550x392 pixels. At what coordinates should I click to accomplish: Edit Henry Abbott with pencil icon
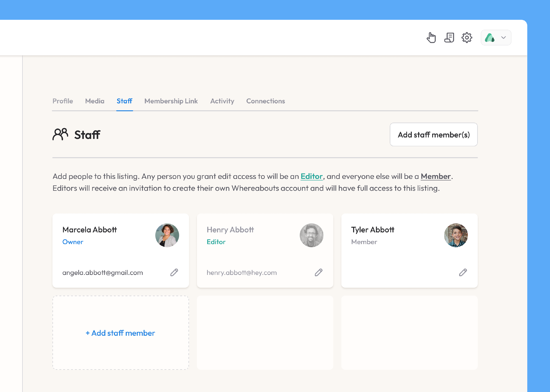pos(318,272)
